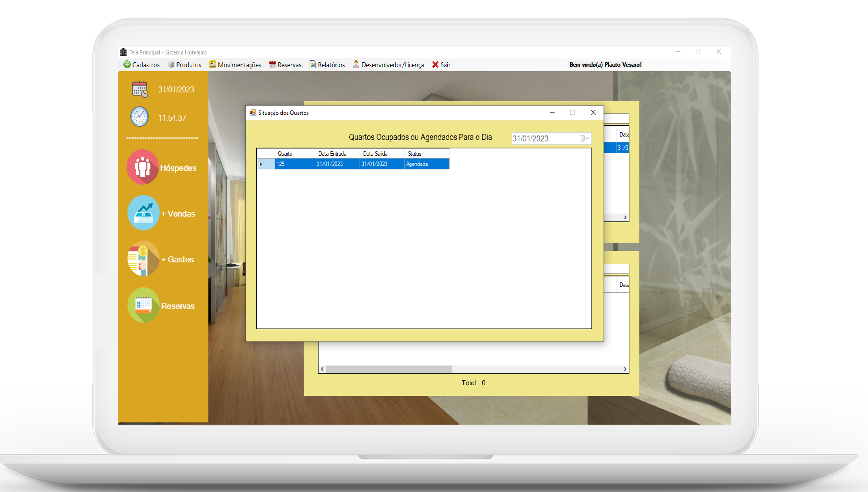Click the horizontal scrollbar thumb in background window
Viewport: 868px width, 492px height.
[389, 369]
